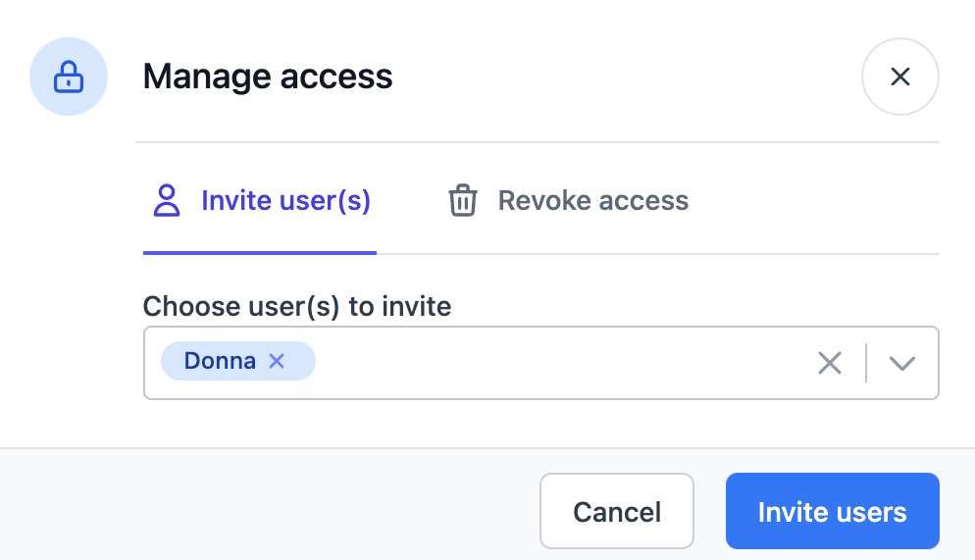Select the Donna chip label
The width and height of the screenshot is (975, 560).
(220, 361)
